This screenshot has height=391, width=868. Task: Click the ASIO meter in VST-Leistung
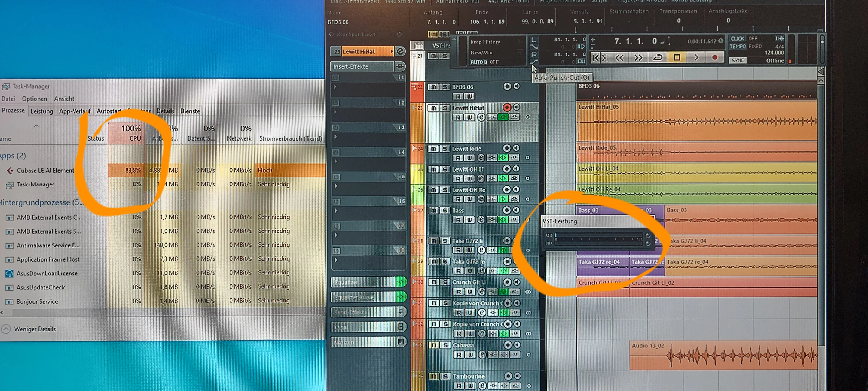(x=599, y=235)
